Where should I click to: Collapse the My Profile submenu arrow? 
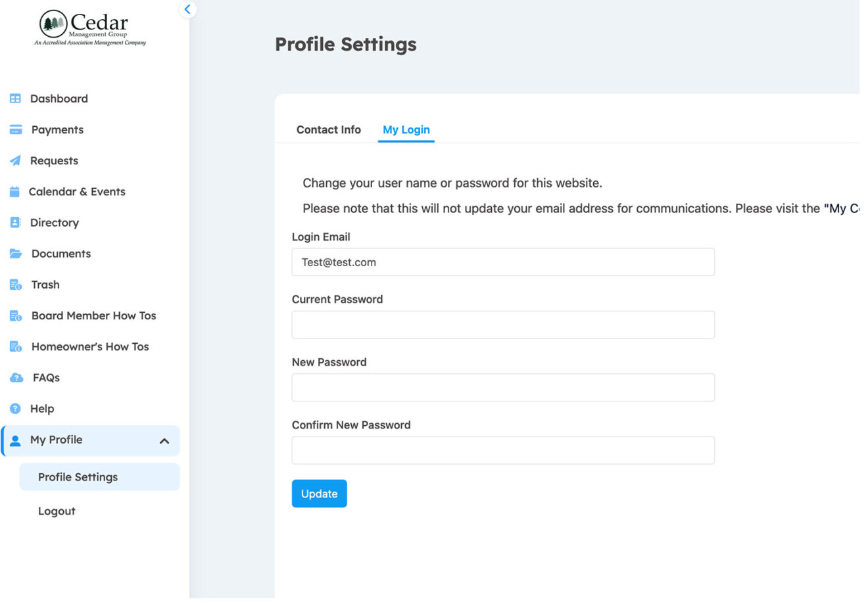pyautogui.click(x=164, y=441)
